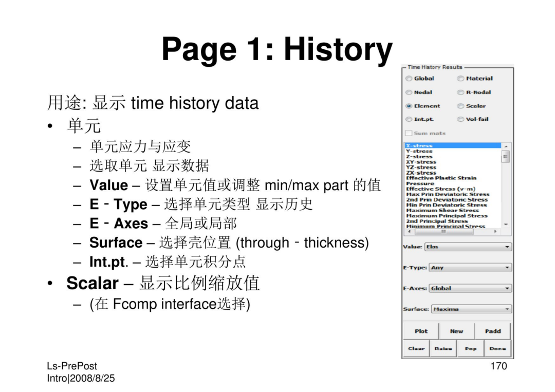Select 2nd Principal Stress list item
The height and width of the screenshot is (392, 555).
click(x=453, y=221)
